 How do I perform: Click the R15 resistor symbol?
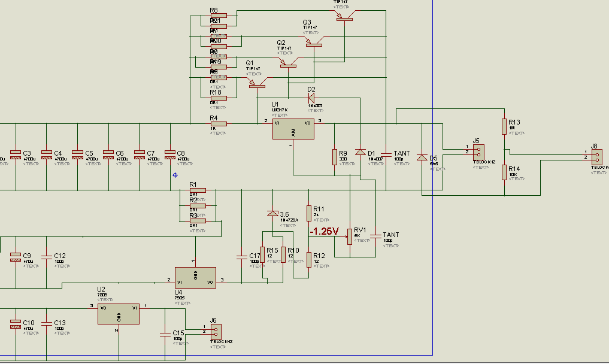point(262,255)
